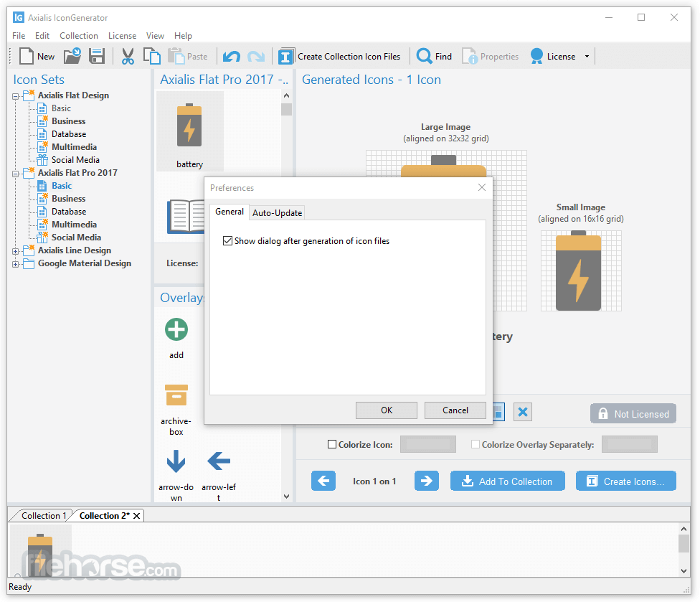Click the Properties toolbar icon
This screenshot has width=700, height=602.
tap(470, 56)
